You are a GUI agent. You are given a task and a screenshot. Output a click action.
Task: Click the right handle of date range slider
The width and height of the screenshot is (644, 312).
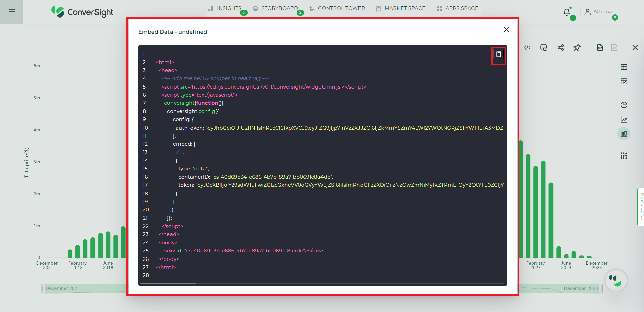coord(600,288)
